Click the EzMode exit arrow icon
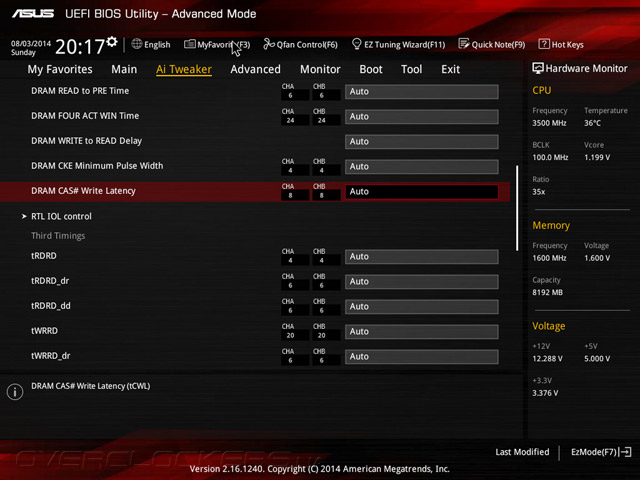Screen dimensions: 640x480 click(625, 452)
